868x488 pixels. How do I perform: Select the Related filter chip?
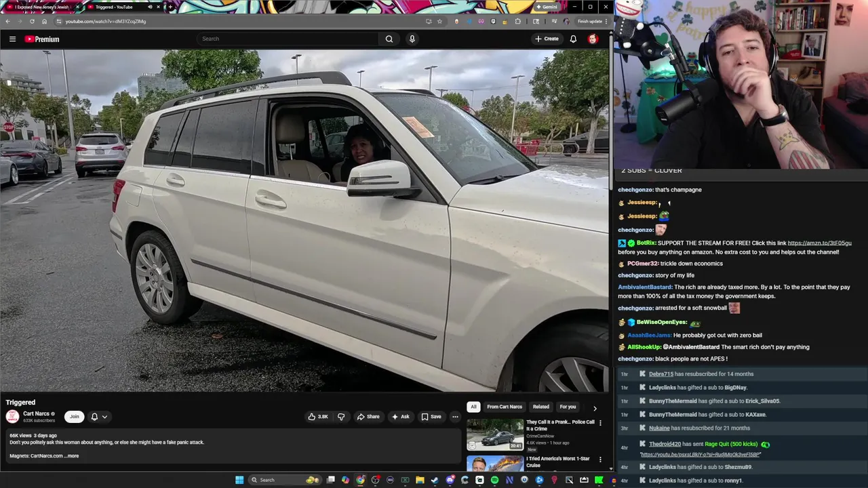pos(540,407)
